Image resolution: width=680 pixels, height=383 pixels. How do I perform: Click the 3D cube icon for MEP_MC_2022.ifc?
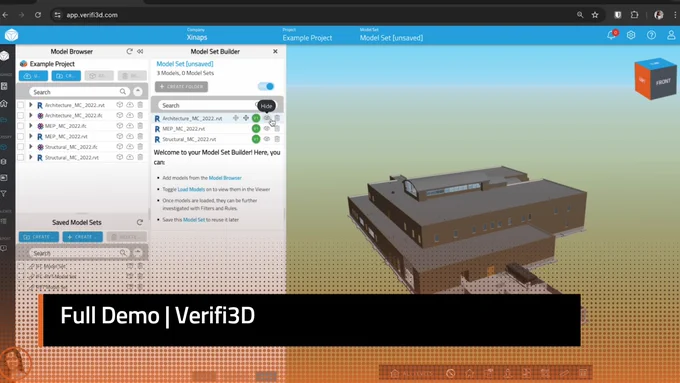(x=120, y=125)
